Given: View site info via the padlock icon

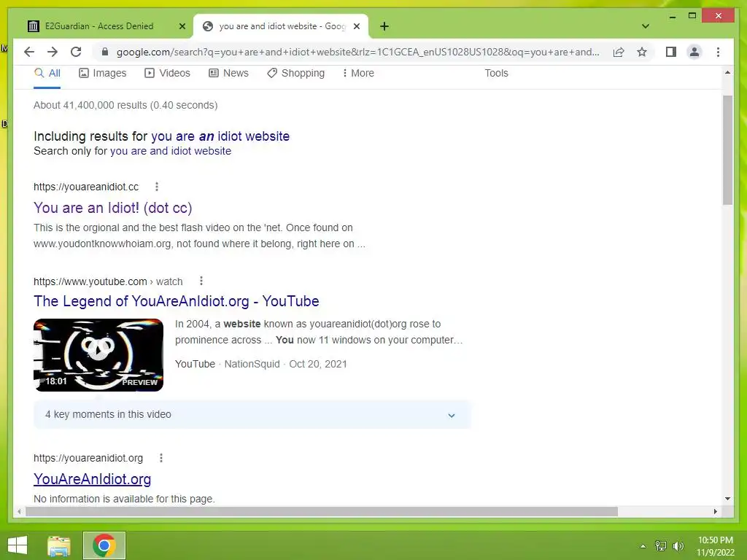Looking at the screenshot, I should (105, 52).
